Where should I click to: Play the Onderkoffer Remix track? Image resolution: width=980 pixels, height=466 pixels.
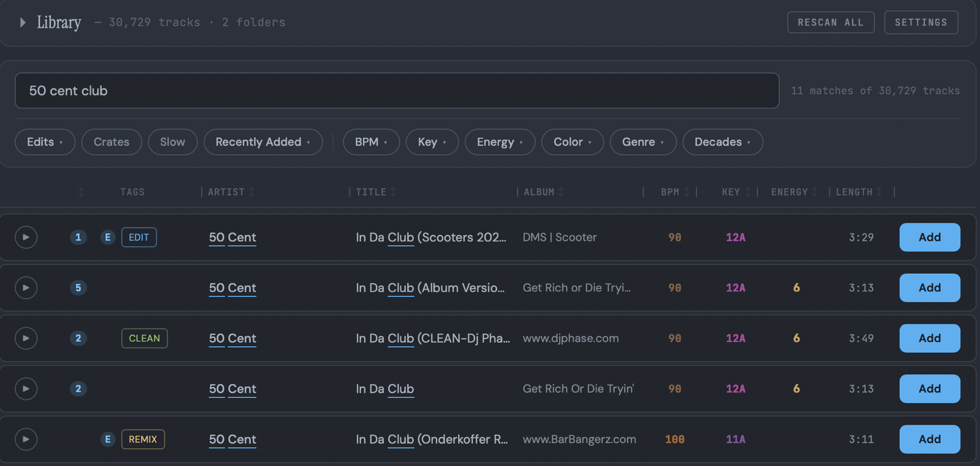click(x=26, y=440)
